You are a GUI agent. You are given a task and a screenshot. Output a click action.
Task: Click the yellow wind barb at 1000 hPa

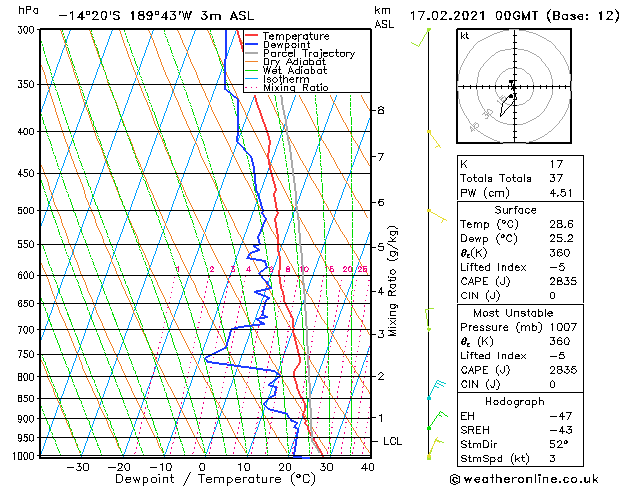(435, 448)
